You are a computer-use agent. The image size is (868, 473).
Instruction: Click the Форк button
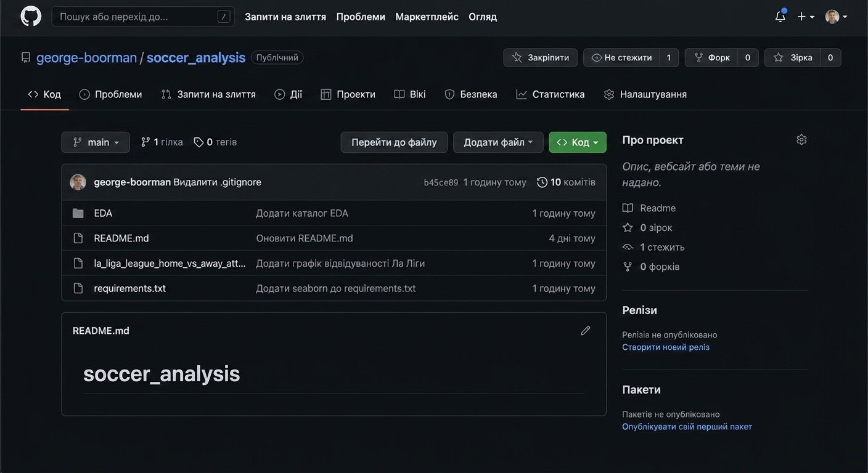[712, 58]
